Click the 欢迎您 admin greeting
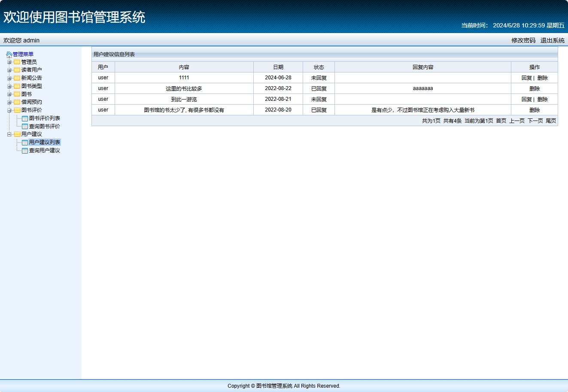Image resolution: width=568 pixels, height=392 pixels. pyautogui.click(x=21, y=40)
